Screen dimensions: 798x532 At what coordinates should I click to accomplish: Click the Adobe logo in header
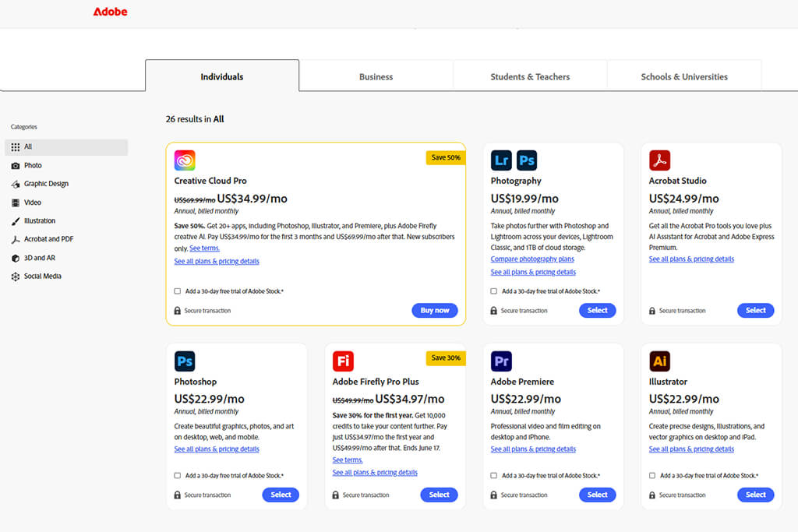[x=110, y=12]
